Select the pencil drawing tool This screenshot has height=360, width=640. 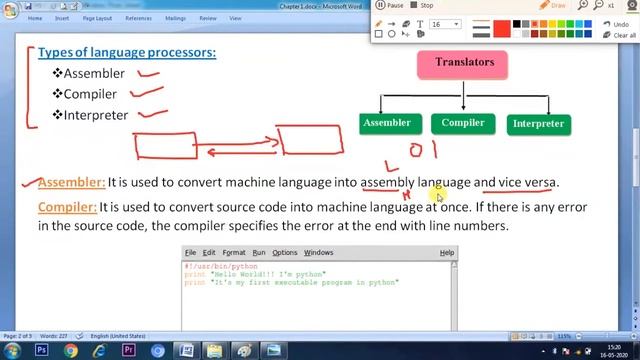coord(378,24)
